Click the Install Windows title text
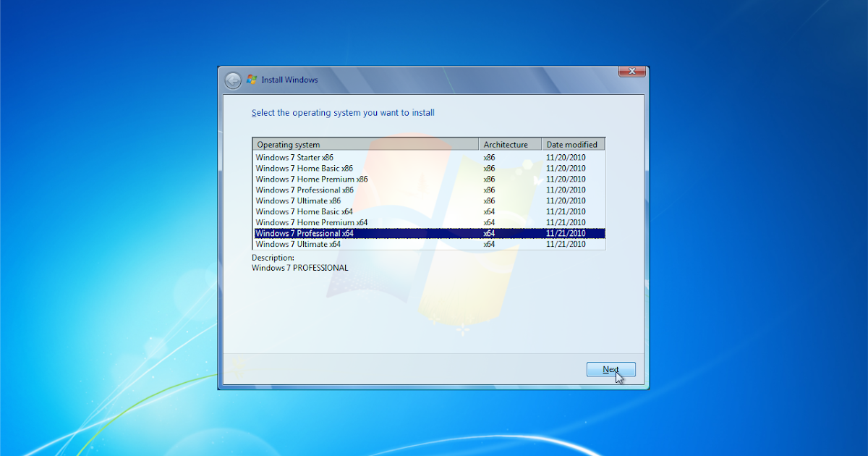The width and height of the screenshot is (868, 456). (x=288, y=80)
